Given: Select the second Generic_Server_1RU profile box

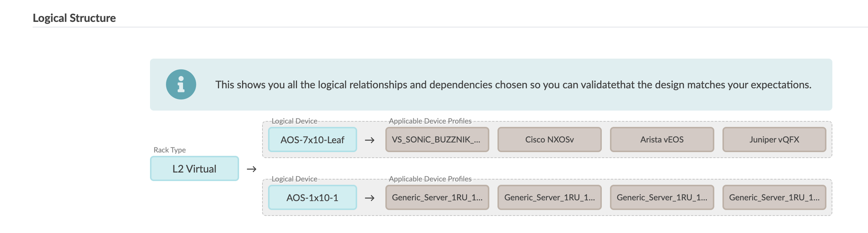Looking at the screenshot, I should pos(549,197).
